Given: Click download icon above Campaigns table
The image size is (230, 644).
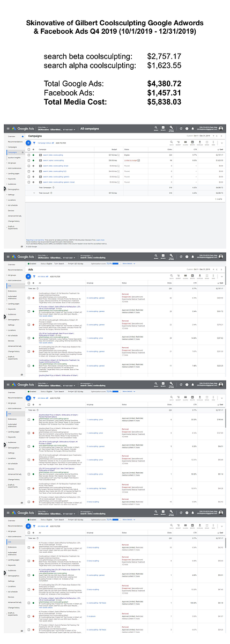Looking at the screenshot, I should pyautogui.click(x=199, y=143).
